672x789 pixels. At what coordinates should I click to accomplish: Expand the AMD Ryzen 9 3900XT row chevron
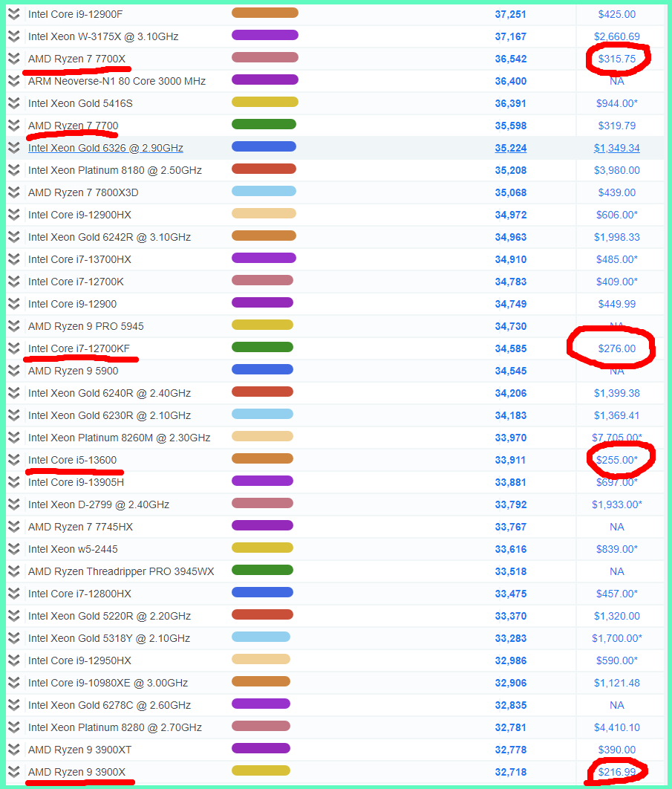point(14,750)
